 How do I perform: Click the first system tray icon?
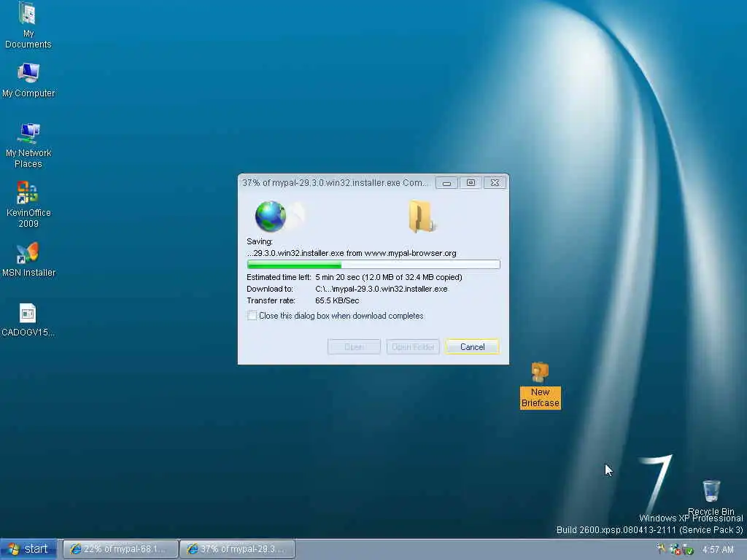click(661, 549)
